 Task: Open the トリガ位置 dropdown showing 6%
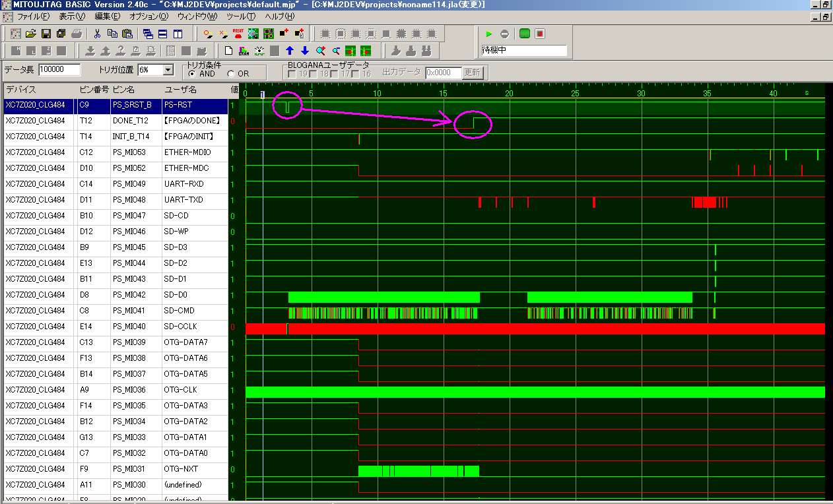pyautogui.click(x=168, y=70)
